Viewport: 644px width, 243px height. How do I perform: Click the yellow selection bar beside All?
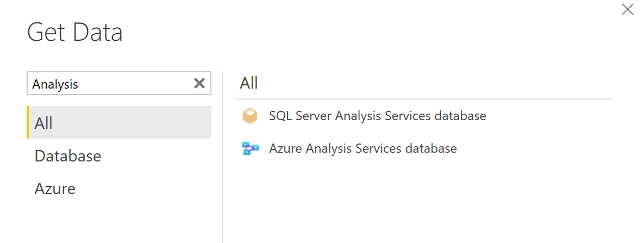(28, 123)
